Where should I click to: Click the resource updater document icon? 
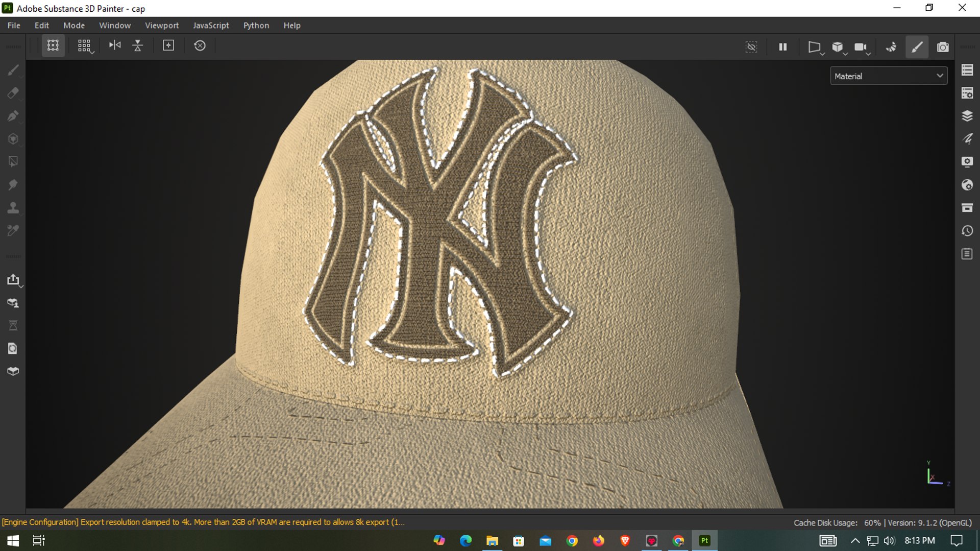[13, 349]
